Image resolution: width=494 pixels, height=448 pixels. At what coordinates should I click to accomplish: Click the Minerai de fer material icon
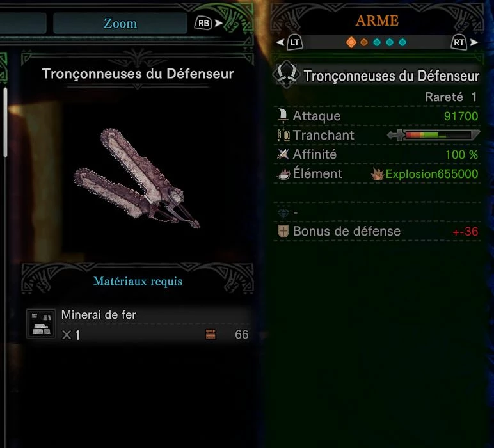pyautogui.click(x=41, y=324)
